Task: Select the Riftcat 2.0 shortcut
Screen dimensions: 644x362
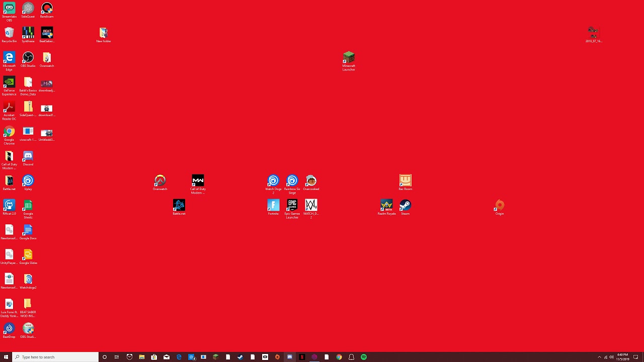Action: coord(9,207)
